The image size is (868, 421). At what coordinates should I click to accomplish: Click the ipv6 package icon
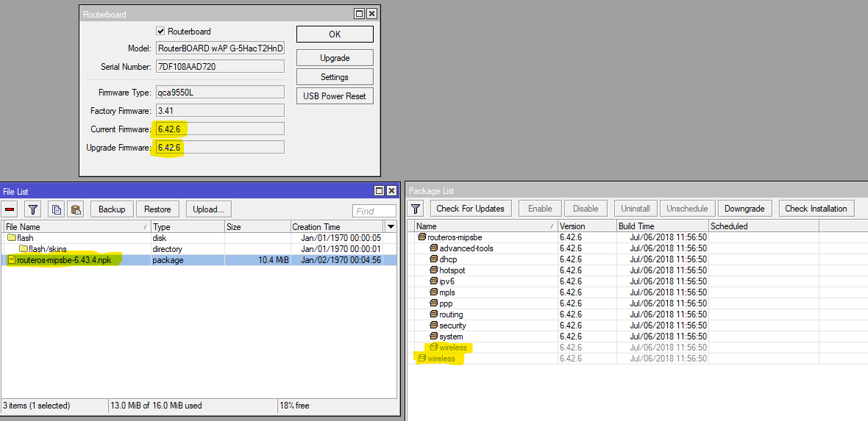click(434, 281)
